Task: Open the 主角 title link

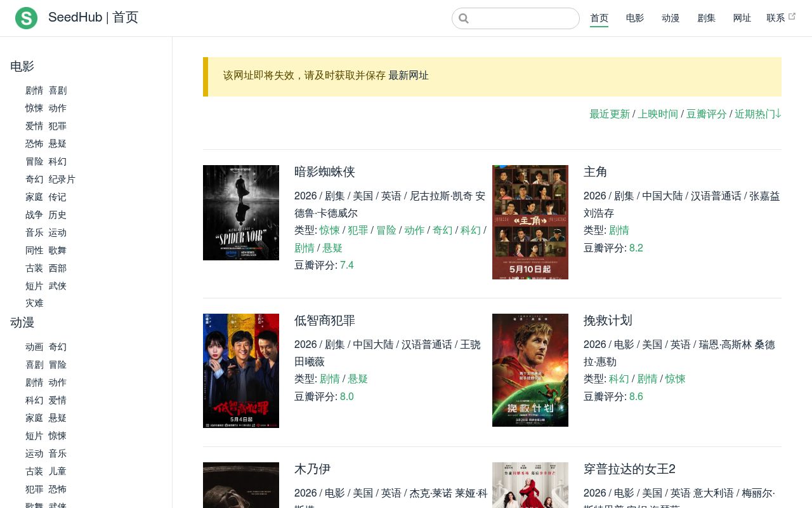Action: 596,172
